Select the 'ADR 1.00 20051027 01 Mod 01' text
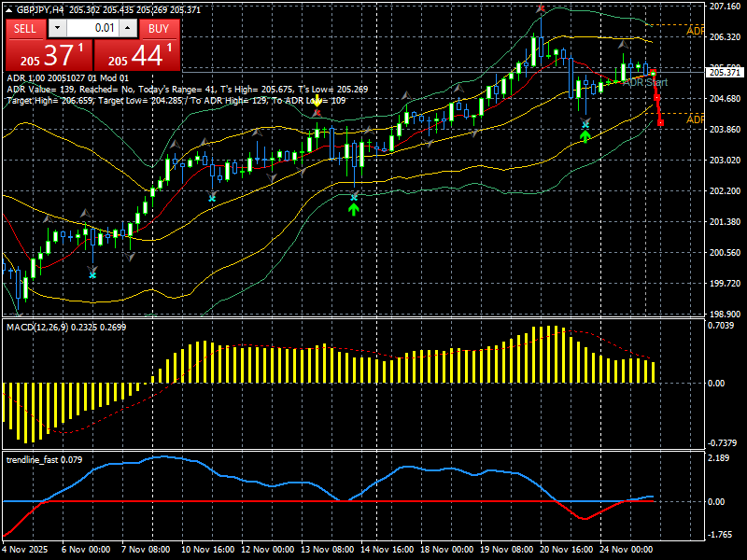This screenshot has height=560, width=747. pos(67,78)
